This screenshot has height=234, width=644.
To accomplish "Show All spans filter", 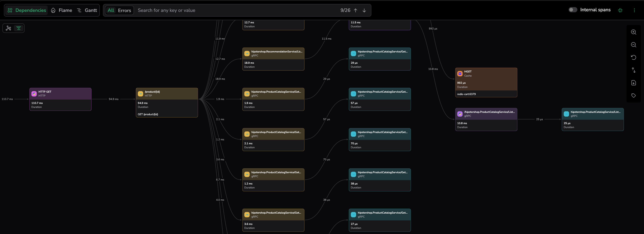I will click(111, 10).
